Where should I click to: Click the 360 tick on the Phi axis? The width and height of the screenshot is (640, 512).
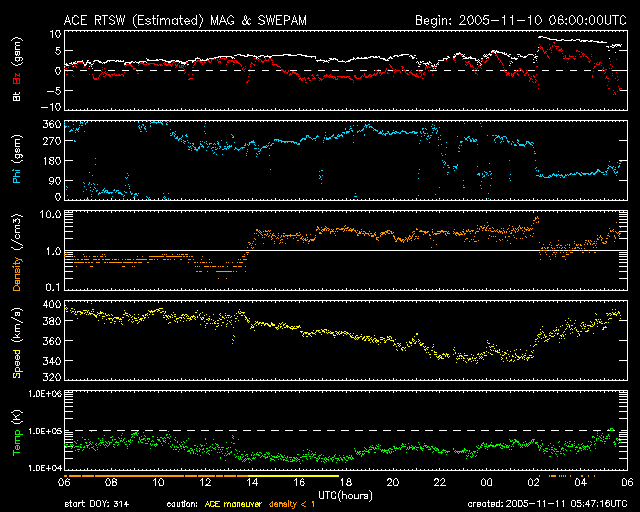point(52,124)
